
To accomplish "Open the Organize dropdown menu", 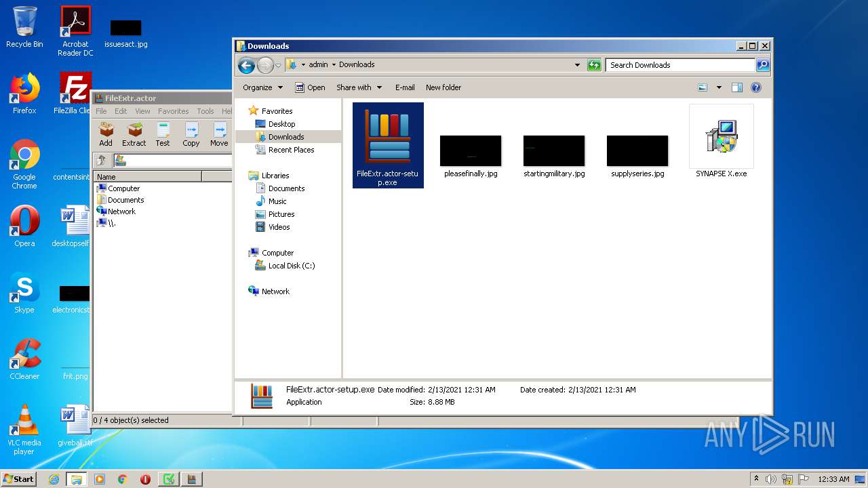I will pos(262,87).
